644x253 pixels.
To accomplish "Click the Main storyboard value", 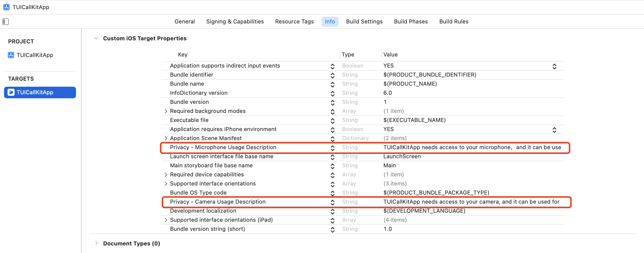I will click(390, 166).
